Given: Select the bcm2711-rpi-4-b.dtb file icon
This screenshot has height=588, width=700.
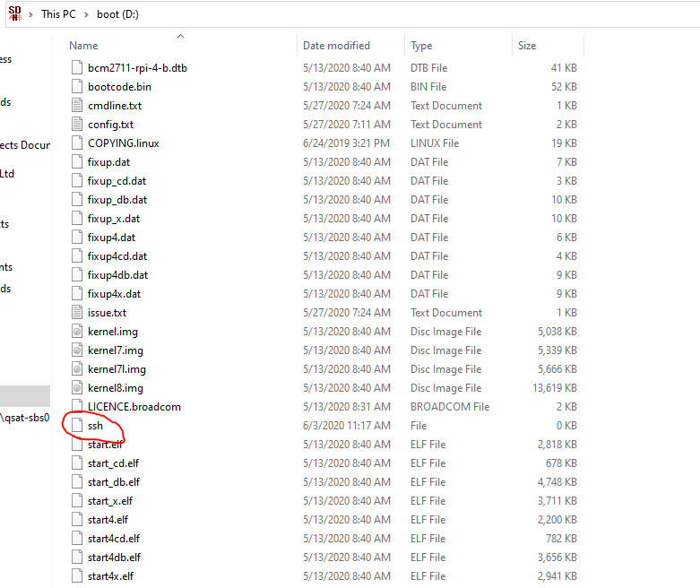Looking at the screenshot, I should pyautogui.click(x=77, y=68).
